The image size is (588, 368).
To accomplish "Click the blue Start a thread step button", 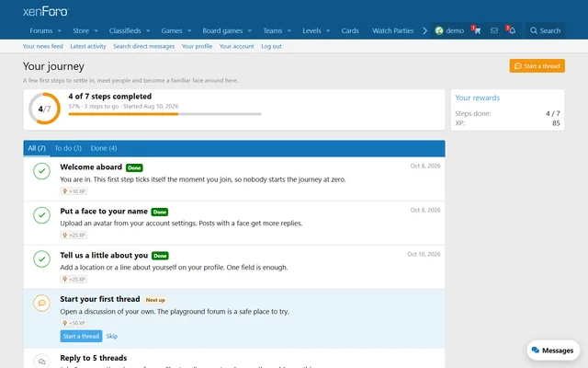I will 81,336.
